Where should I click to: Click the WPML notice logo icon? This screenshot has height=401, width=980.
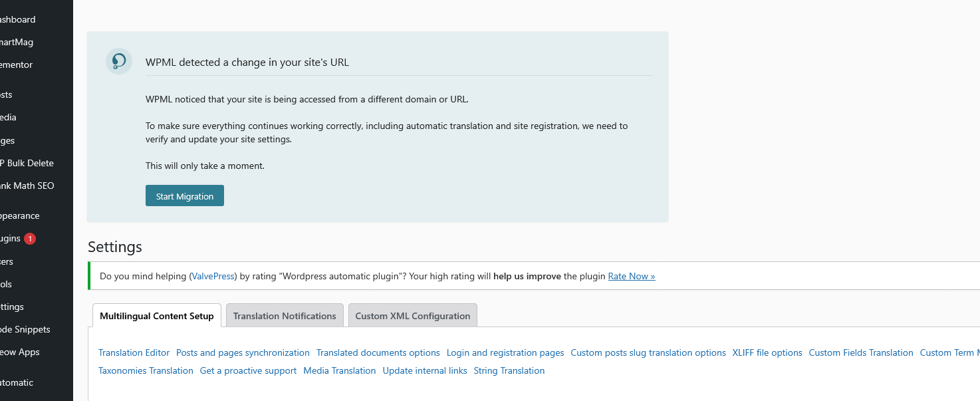[x=118, y=61]
